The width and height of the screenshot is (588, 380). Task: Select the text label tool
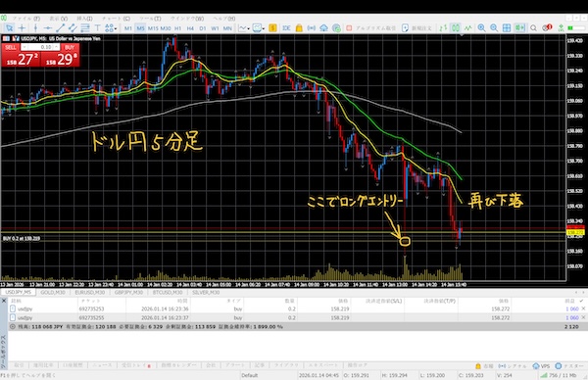97,28
